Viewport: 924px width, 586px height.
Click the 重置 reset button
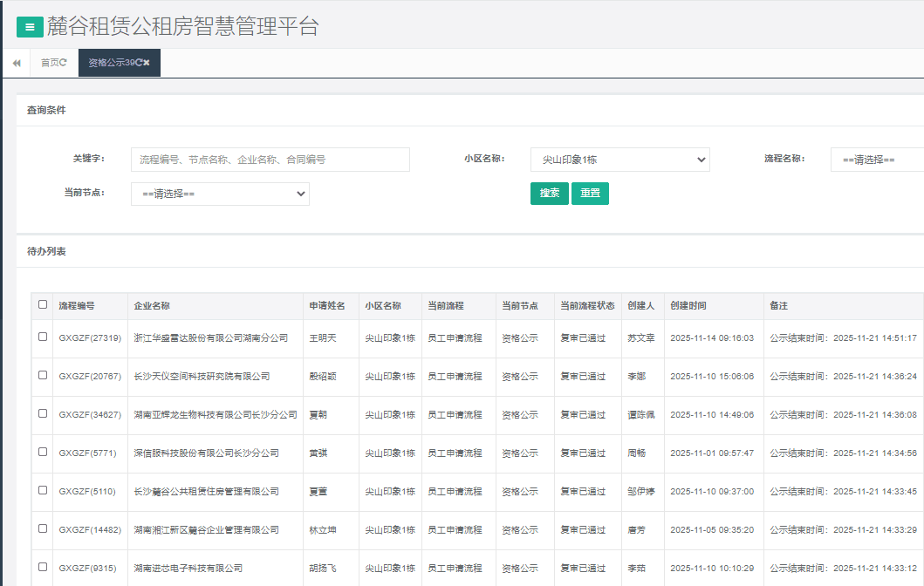click(590, 194)
